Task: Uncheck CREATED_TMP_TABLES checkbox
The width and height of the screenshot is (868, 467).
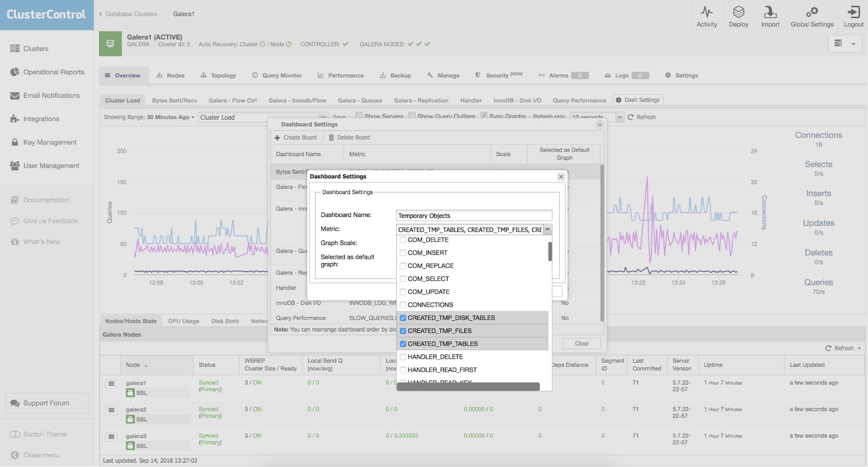Action: coord(403,344)
